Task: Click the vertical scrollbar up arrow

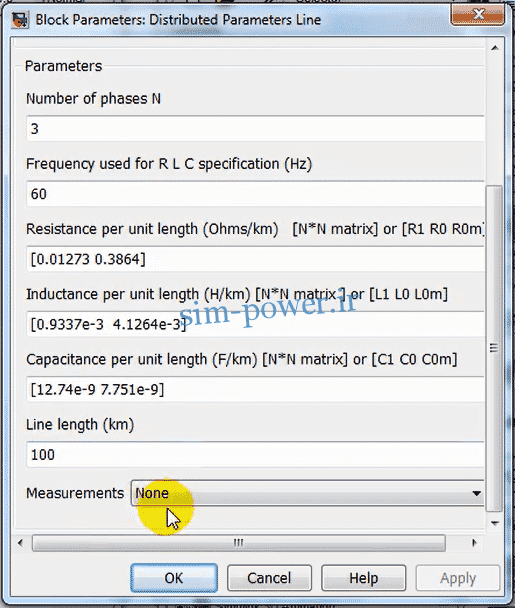Action: [494, 48]
